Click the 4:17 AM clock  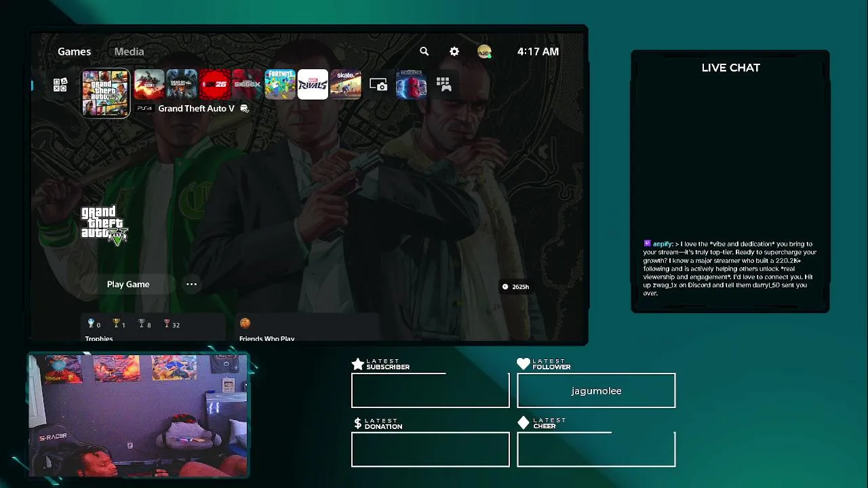[538, 52]
